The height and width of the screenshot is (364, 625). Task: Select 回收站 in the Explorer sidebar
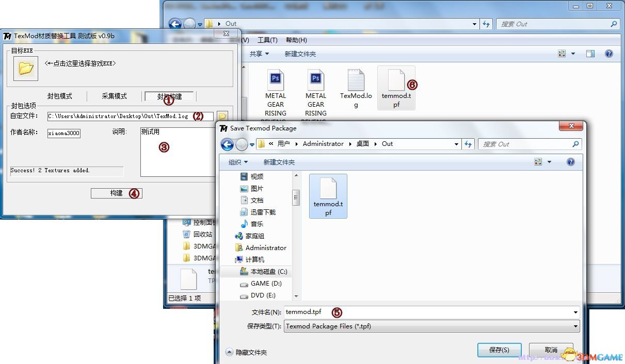coord(197,234)
